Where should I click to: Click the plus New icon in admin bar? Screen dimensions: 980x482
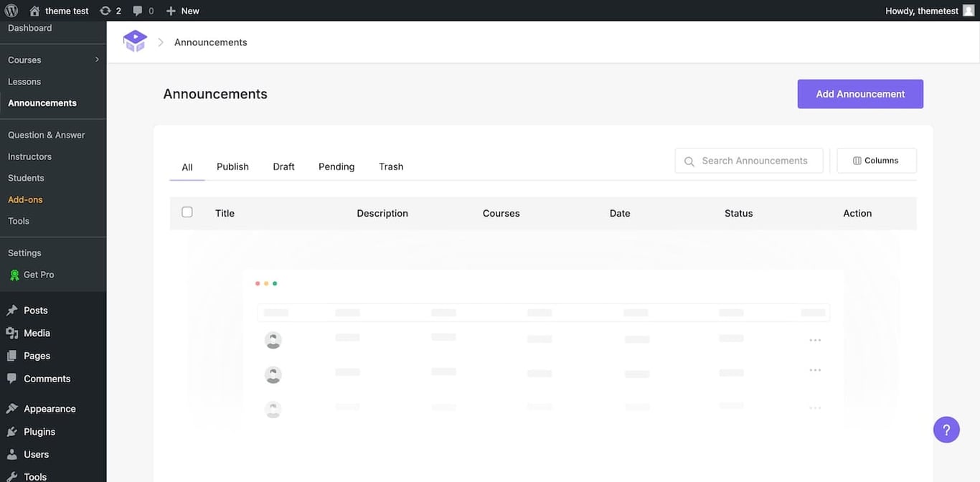tap(171, 11)
